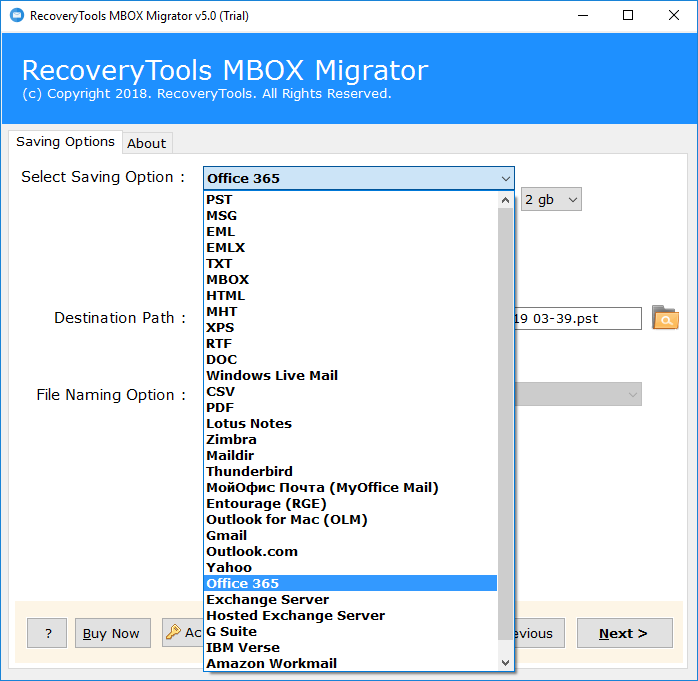
Task: Select EMLX in the dropdown list
Action: (350, 247)
